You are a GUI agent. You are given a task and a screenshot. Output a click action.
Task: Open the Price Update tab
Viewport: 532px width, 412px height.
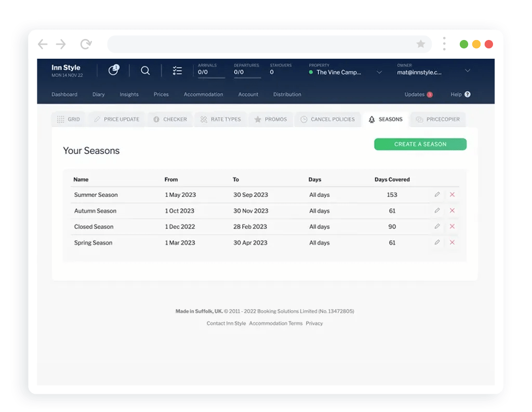click(x=116, y=119)
